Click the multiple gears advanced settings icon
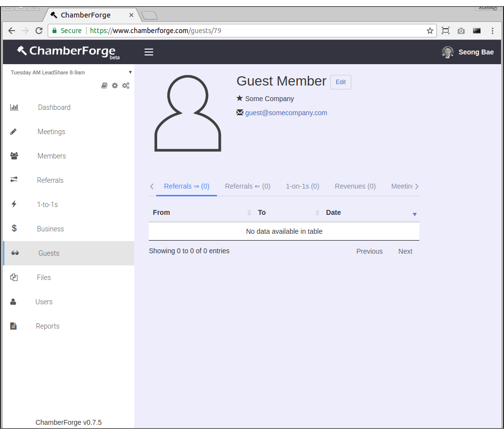Viewport: 504px width, 435px height. 126,86
